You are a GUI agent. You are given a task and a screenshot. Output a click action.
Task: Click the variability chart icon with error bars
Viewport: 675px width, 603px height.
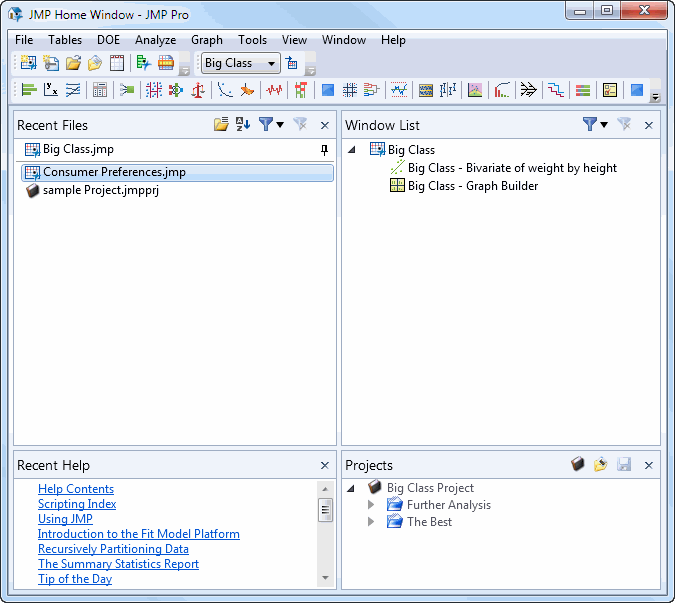coord(448,90)
